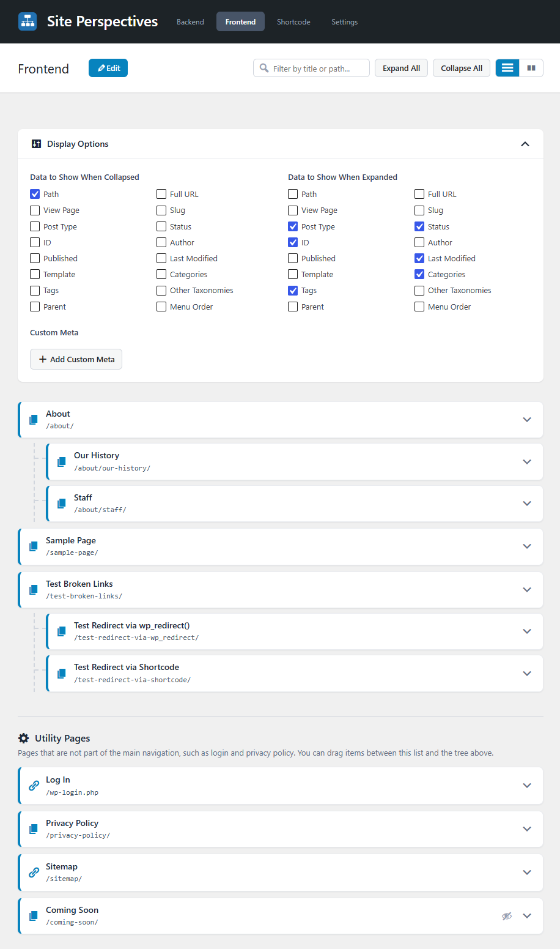Check ID under collapsed data

coord(35,242)
